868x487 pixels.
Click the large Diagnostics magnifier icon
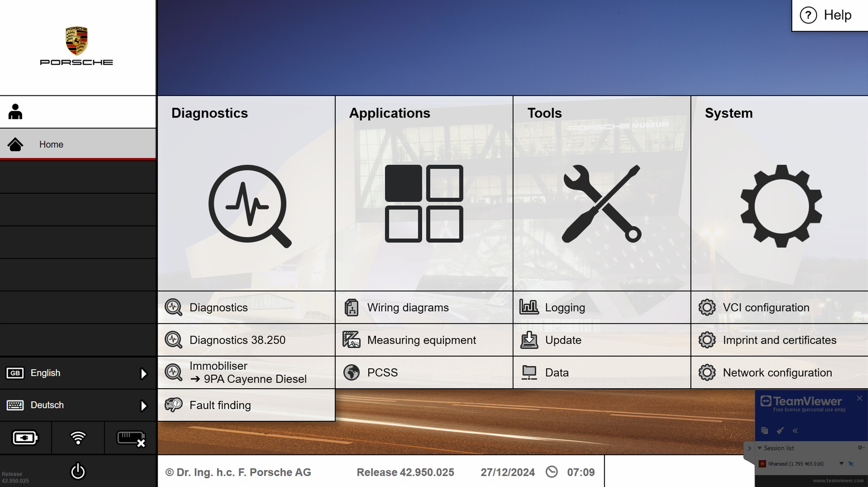(250, 206)
